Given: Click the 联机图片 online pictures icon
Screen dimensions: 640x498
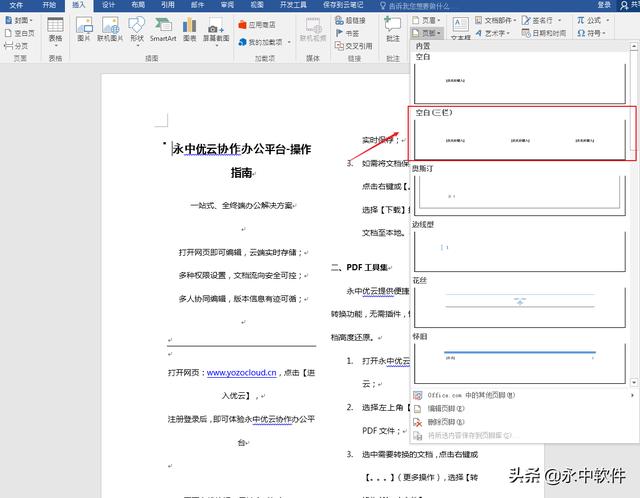Looking at the screenshot, I should click(x=109, y=38).
